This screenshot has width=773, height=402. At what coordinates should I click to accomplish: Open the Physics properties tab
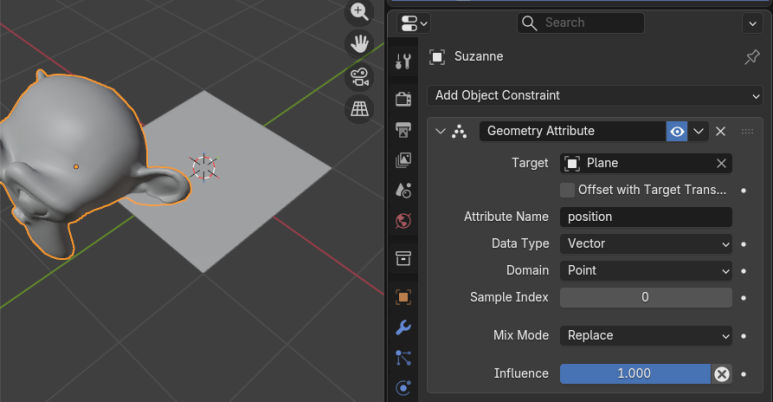point(403,389)
